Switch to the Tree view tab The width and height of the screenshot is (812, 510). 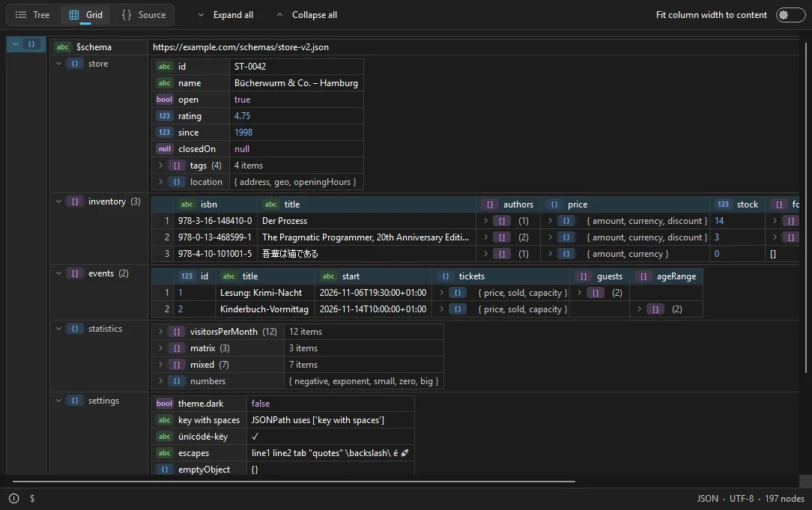(33, 15)
